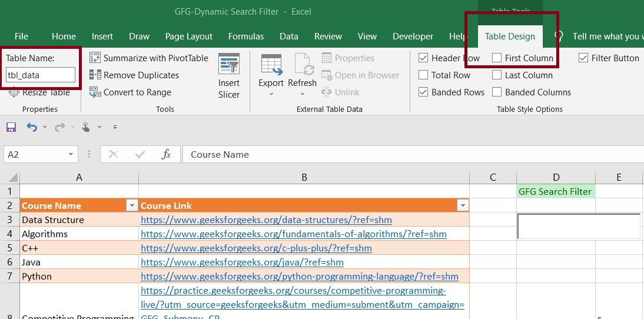Click the GFG search text box
The height and width of the screenshot is (319, 644).
click(579, 226)
